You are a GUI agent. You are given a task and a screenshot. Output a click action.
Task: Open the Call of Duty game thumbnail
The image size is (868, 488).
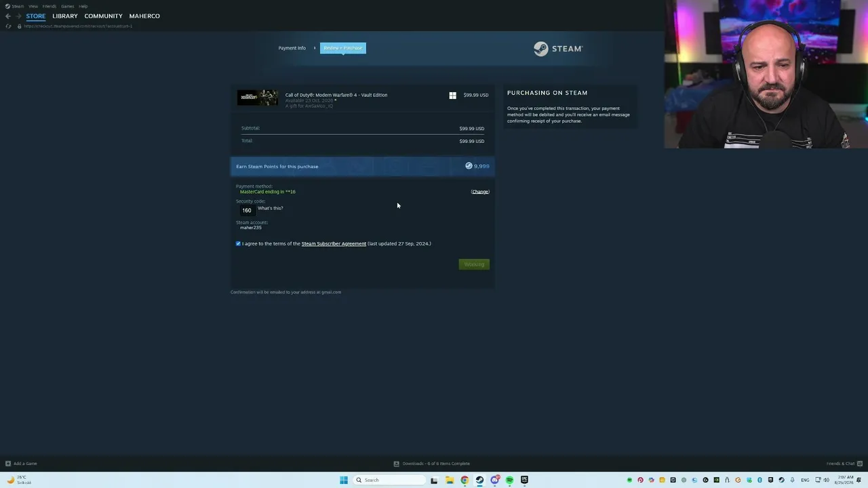[x=258, y=98]
